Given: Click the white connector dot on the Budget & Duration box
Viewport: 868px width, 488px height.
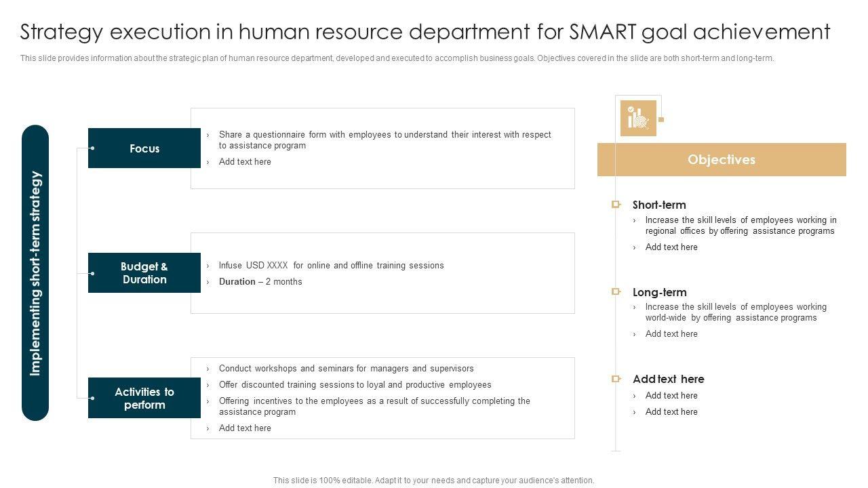Looking at the screenshot, I should coord(92,273).
